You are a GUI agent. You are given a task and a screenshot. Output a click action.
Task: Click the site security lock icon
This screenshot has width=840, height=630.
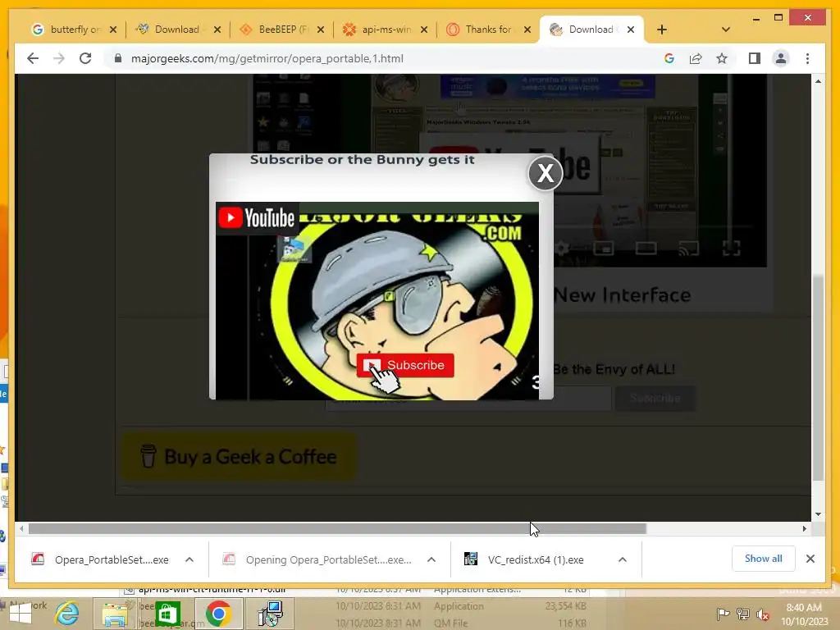point(118,58)
